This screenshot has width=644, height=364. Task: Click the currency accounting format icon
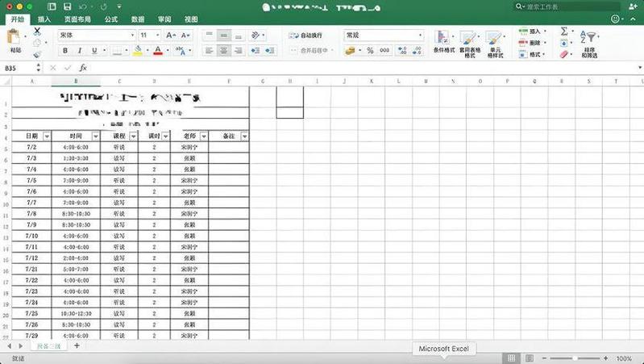[350, 51]
